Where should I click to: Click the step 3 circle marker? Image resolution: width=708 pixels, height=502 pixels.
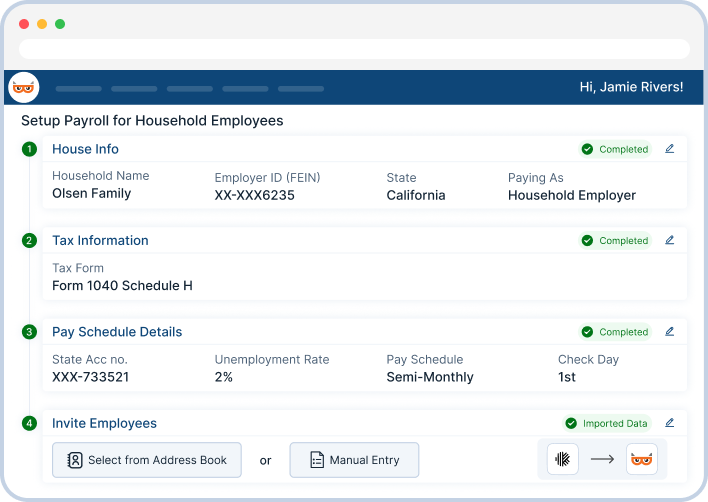tap(29, 332)
